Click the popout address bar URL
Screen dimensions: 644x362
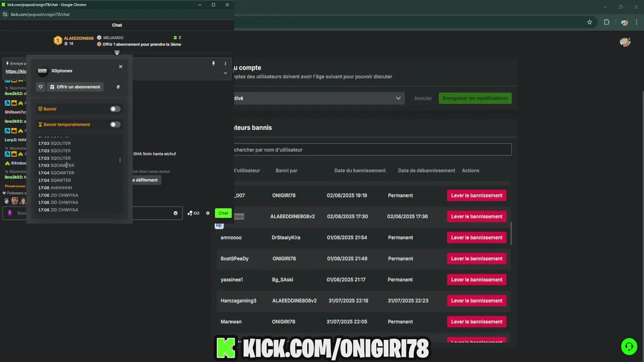[40, 15]
